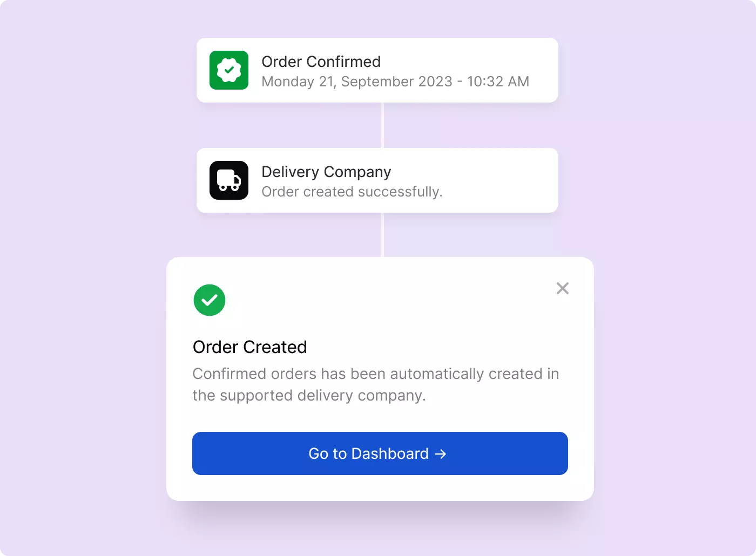
Task: Click the black delivery truck icon
Action: [229, 180]
